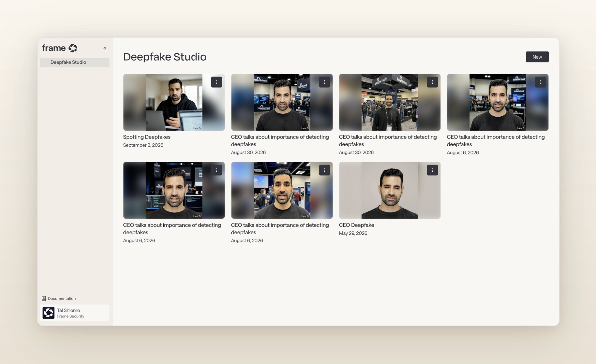
Task: Click the New button
Action: click(x=537, y=57)
